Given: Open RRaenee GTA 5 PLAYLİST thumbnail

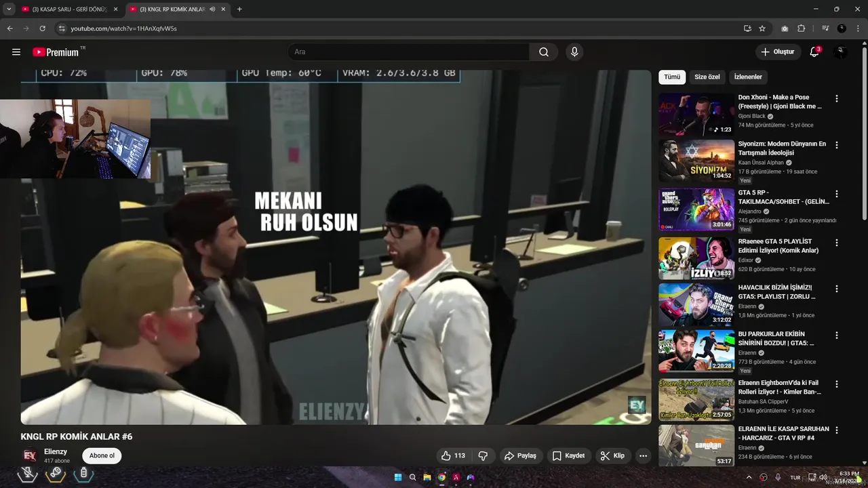Looking at the screenshot, I should click(x=696, y=258).
